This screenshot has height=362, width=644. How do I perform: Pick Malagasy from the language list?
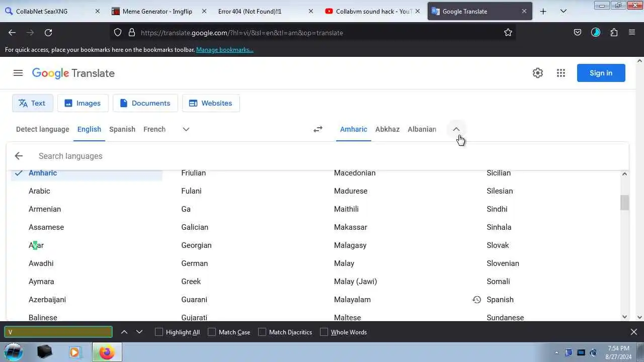(x=350, y=245)
